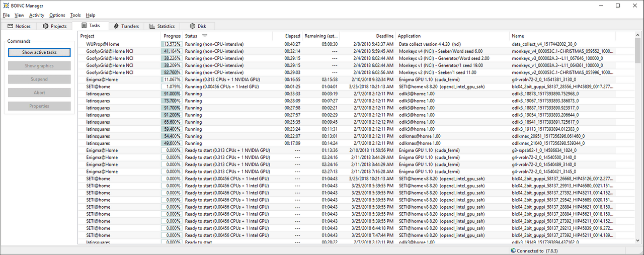This screenshot has width=644, height=255.
Task: Click the Show active tasks button
Action: [39, 52]
